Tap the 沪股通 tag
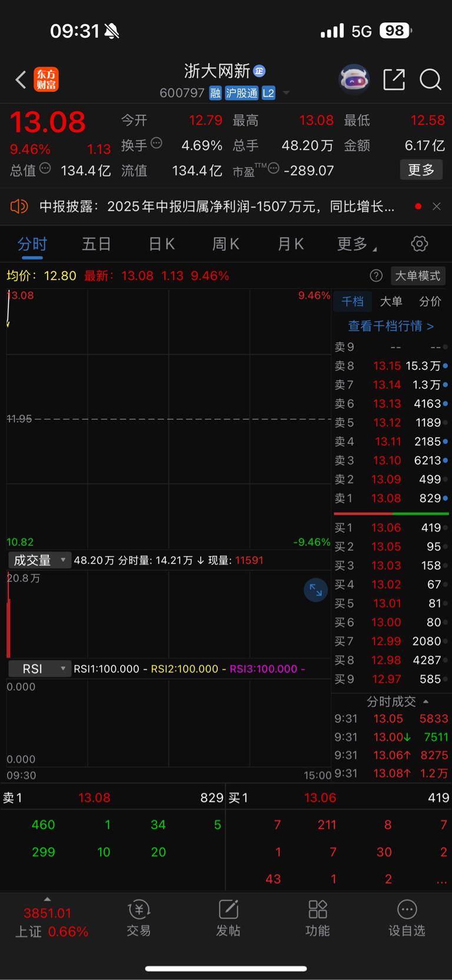452x980 pixels. click(242, 93)
